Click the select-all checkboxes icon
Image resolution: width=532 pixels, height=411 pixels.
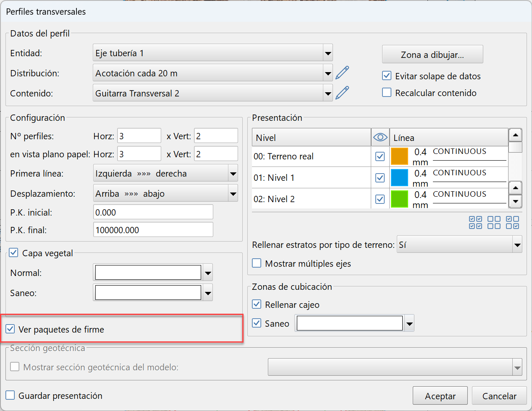475,222
